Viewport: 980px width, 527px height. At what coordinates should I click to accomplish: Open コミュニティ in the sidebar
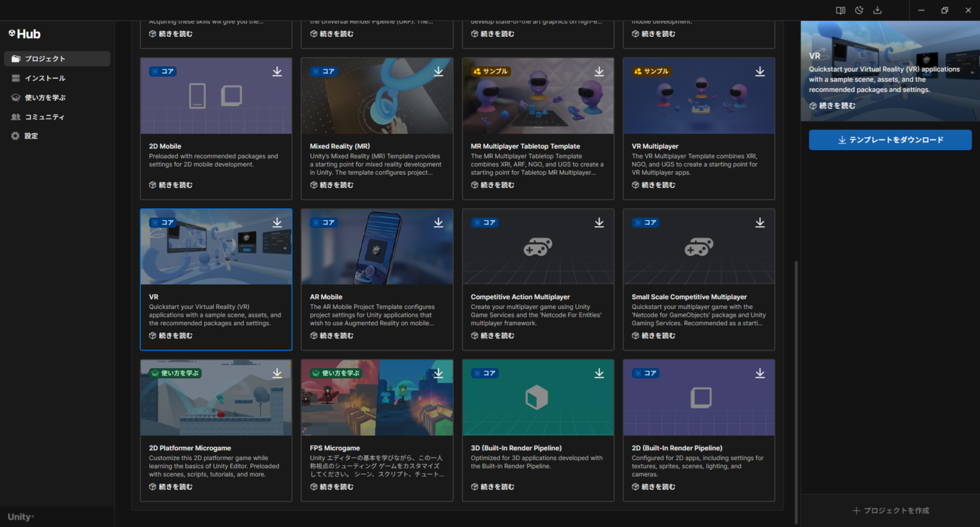pyautogui.click(x=57, y=117)
